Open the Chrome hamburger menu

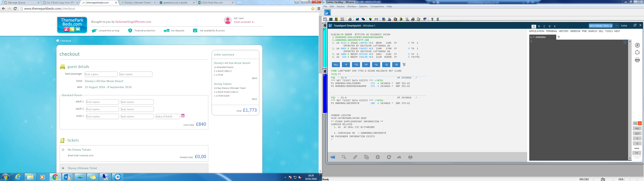319,8
